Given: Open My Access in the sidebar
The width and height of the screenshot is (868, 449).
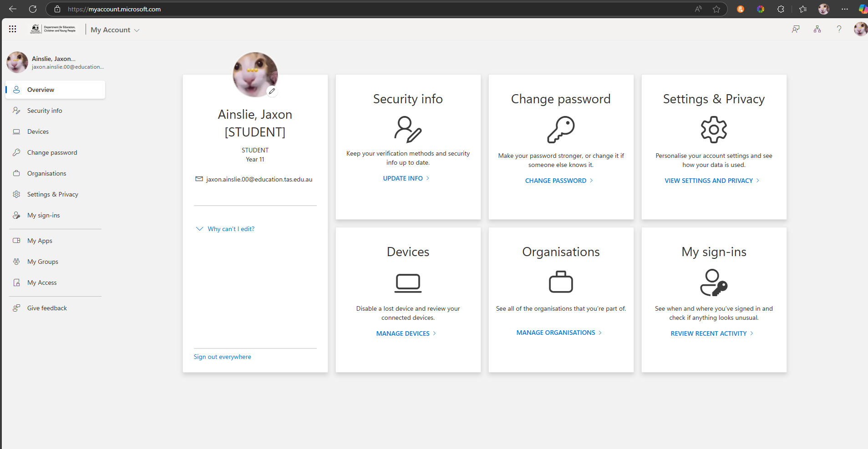Looking at the screenshot, I should tap(56, 283).
